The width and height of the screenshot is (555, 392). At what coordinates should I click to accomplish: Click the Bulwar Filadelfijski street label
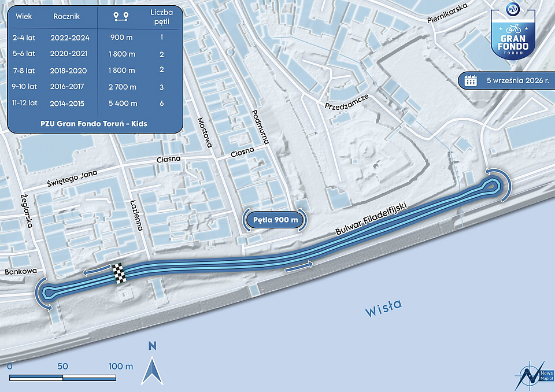coord(371,219)
